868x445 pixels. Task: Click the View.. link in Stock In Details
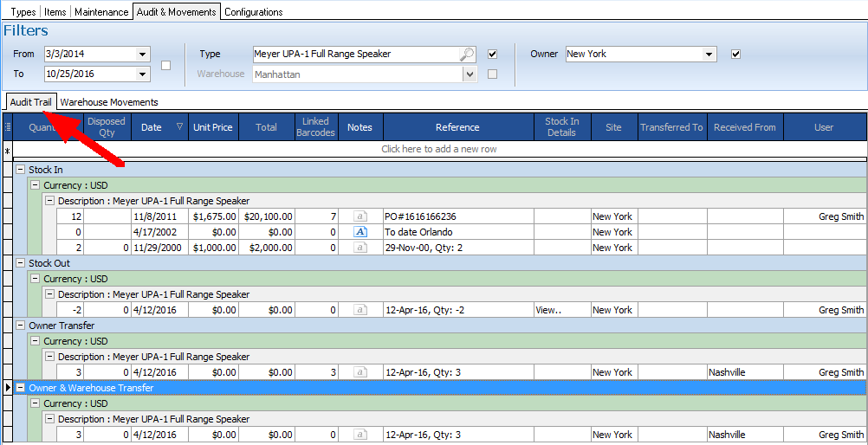[x=548, y=310]
